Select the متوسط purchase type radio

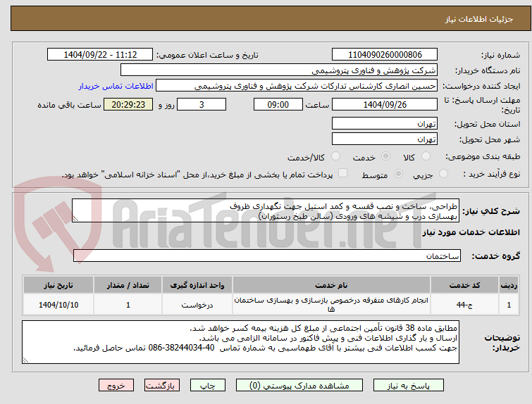click(398, 174)
